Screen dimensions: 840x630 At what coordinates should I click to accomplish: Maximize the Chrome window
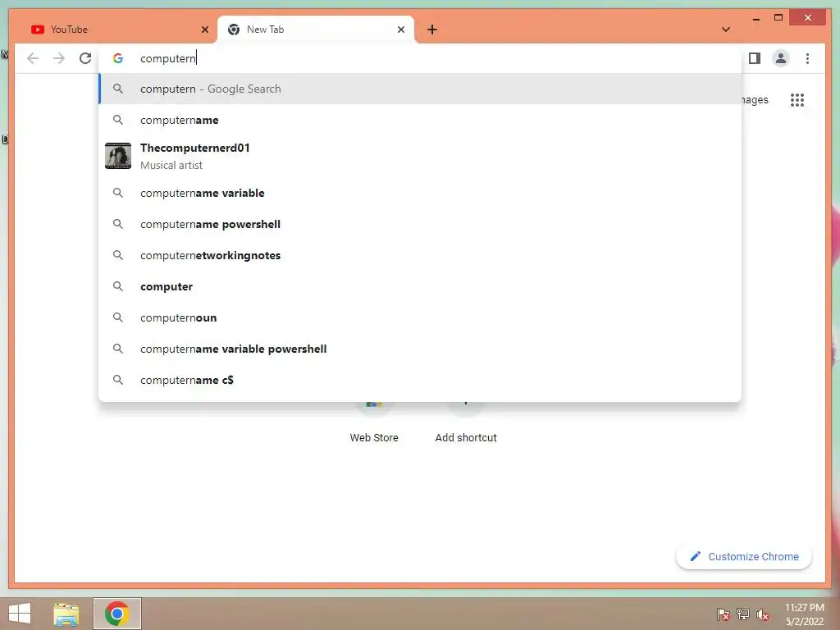778,18
